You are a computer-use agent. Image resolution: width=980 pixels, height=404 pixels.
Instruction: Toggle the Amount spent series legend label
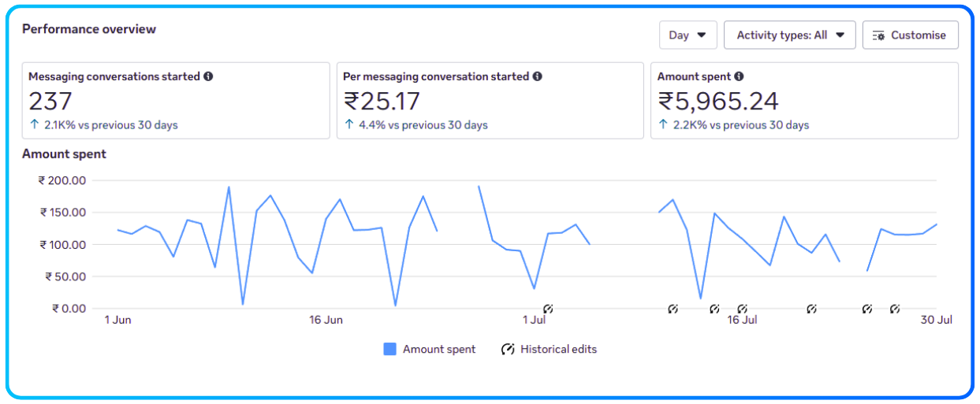click(x=438, y=349)
